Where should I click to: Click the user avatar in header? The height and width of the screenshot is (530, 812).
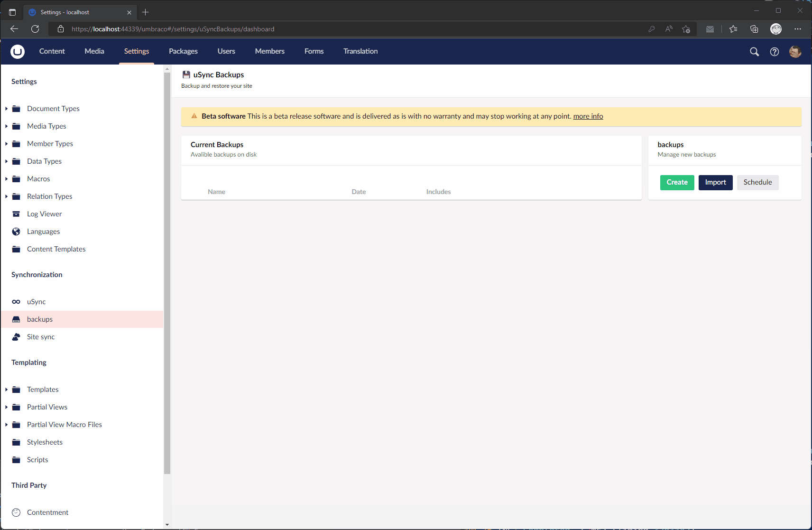pyautogui.click(x=795, y=52)
